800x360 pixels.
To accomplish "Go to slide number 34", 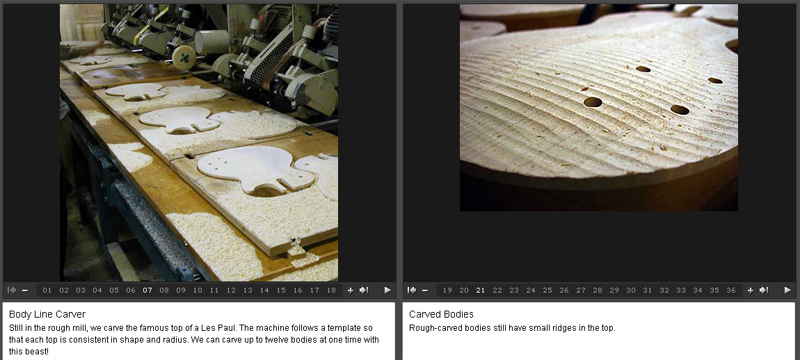I will pyautogui.click(x=697, y=290).
